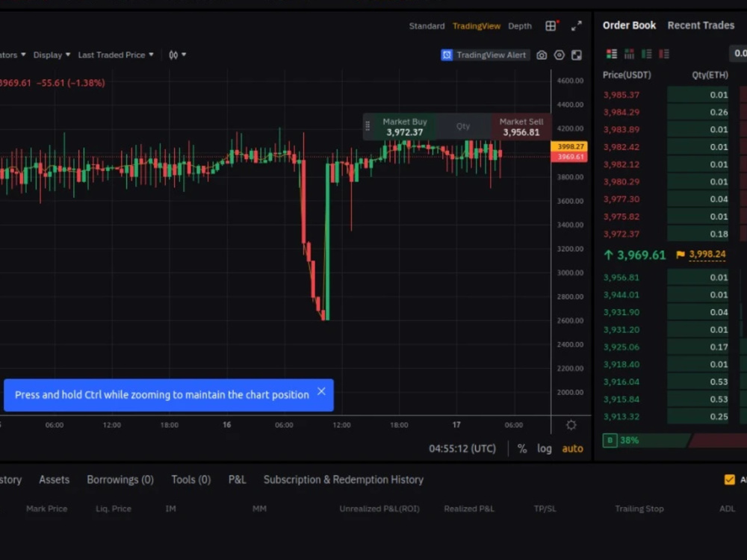
Task: Open Last Traded Price dropdown
Action: [116, 55]
